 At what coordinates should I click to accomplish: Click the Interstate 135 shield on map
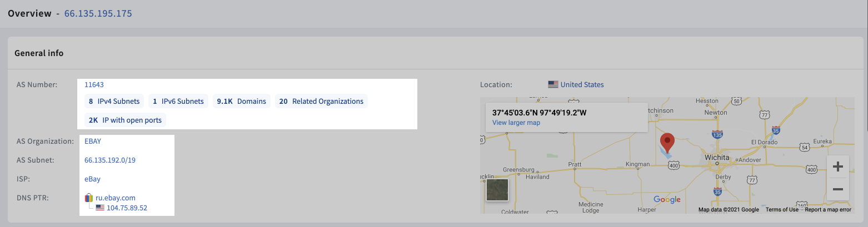717,134
